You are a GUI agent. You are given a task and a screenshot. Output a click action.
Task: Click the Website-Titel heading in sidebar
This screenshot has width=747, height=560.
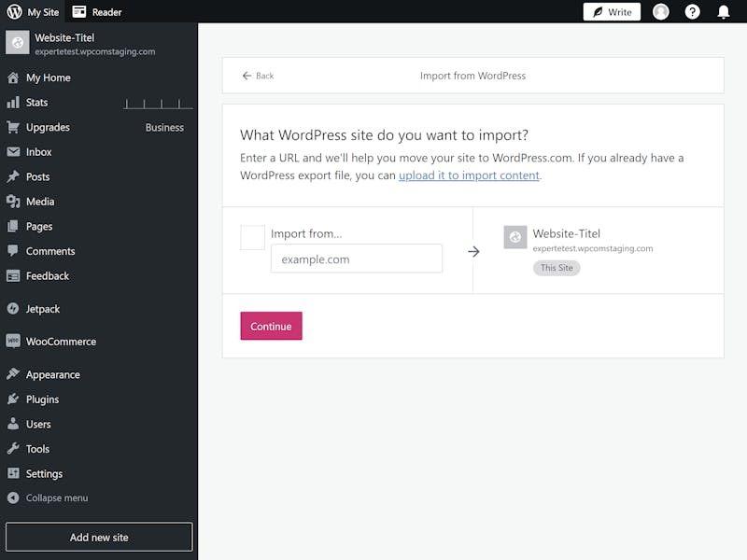click(64, 37)
